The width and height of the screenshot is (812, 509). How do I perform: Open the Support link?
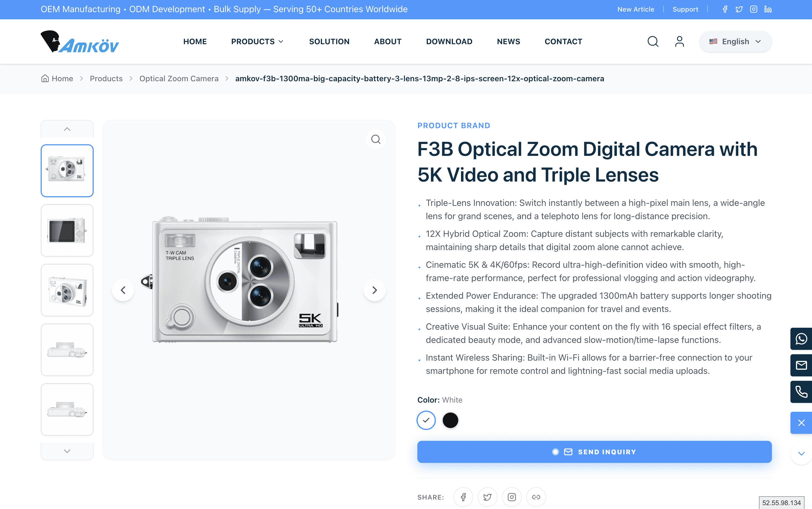[x=685, y=9]
